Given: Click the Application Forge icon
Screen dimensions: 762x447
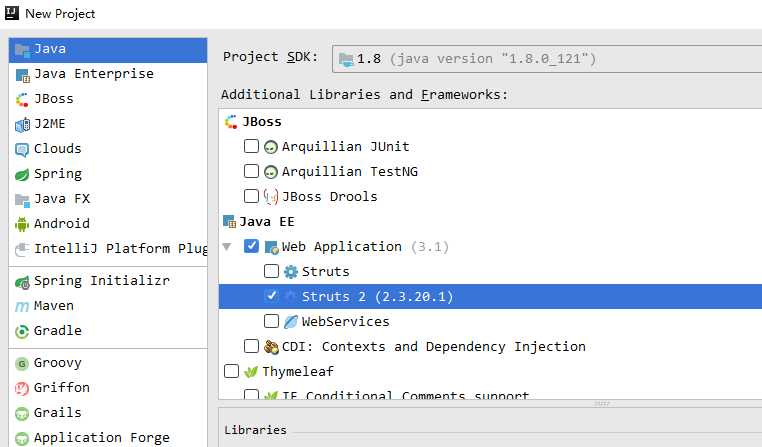Looking at the screenshot, I should pyautogui.click(x=22, y=438).
